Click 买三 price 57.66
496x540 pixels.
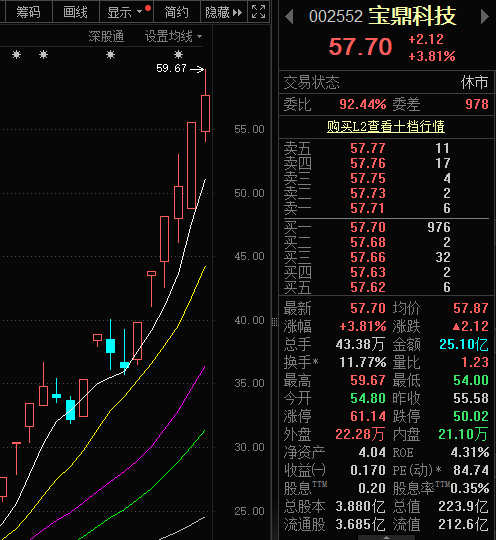click(368, 257)
